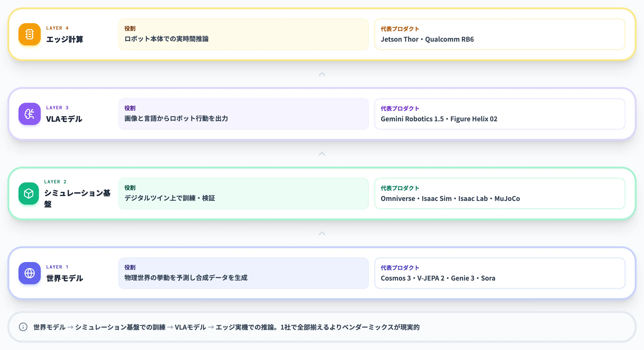Click the orange chip icon for Layer 4
Screen dimensions: 644x350
(x=30, y=34)
